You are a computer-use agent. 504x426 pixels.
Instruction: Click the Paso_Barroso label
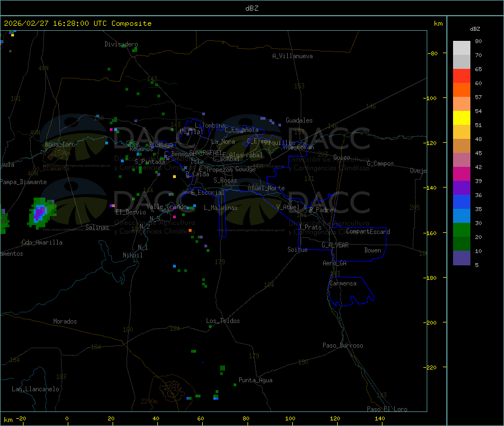pyautogui.click(x=343, y=345)
